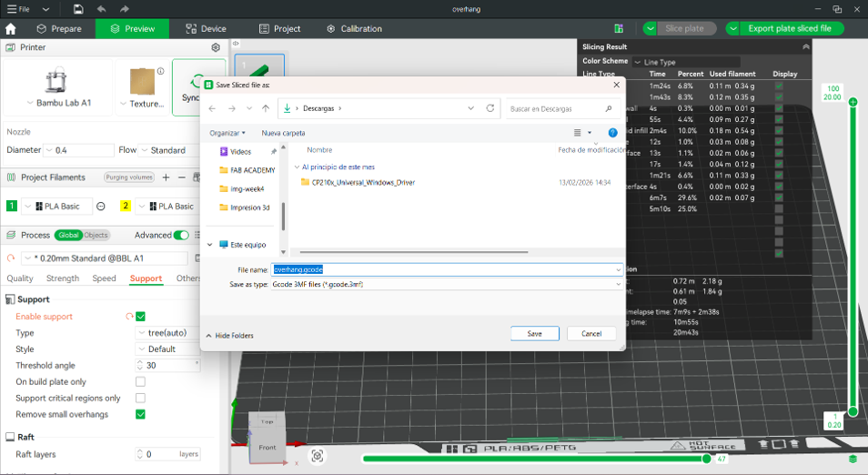The image size is (868, 475).
Task: Click the Bambu Lab A1 printer image
Action: tap(56, 80)
